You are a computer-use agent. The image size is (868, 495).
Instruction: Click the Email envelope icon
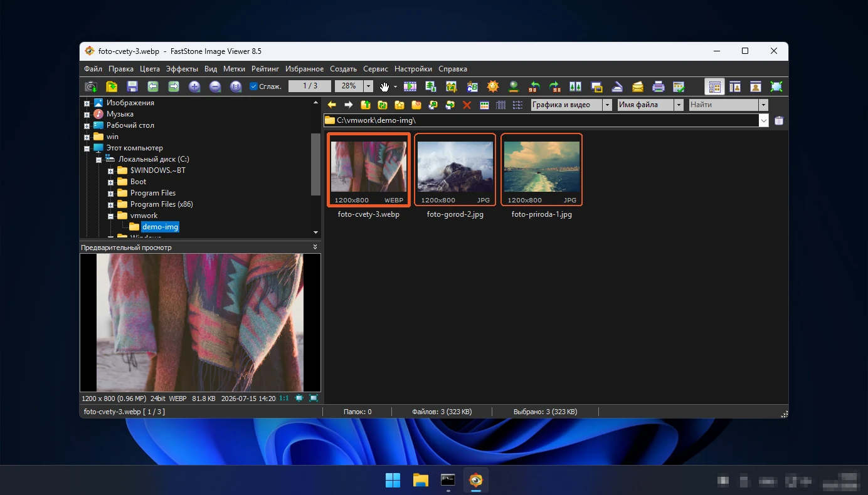pos(638,86)
